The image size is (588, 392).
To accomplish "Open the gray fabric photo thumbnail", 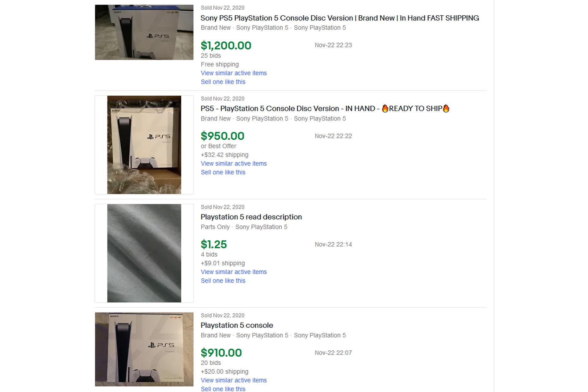I will [144, 253].
